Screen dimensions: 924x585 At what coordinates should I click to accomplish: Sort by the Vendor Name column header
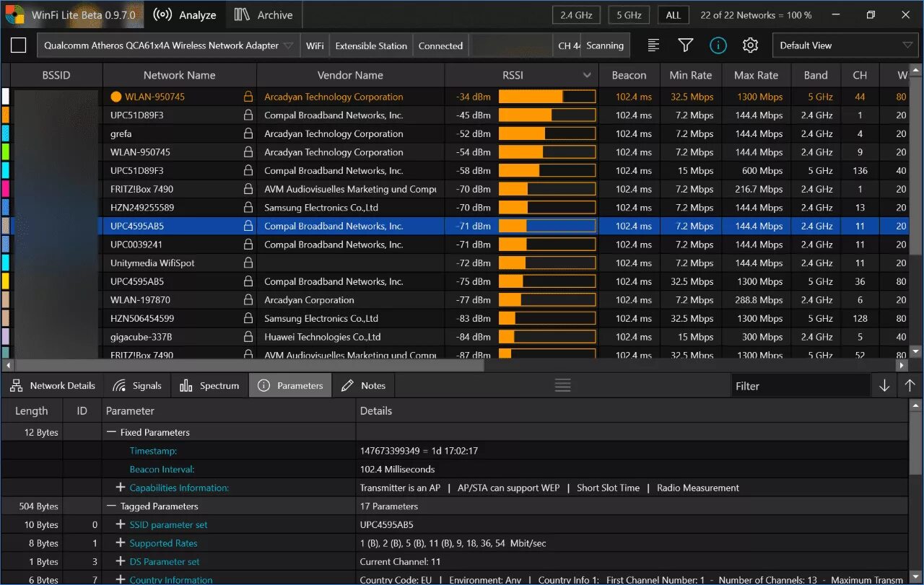[x=350, y=75]
